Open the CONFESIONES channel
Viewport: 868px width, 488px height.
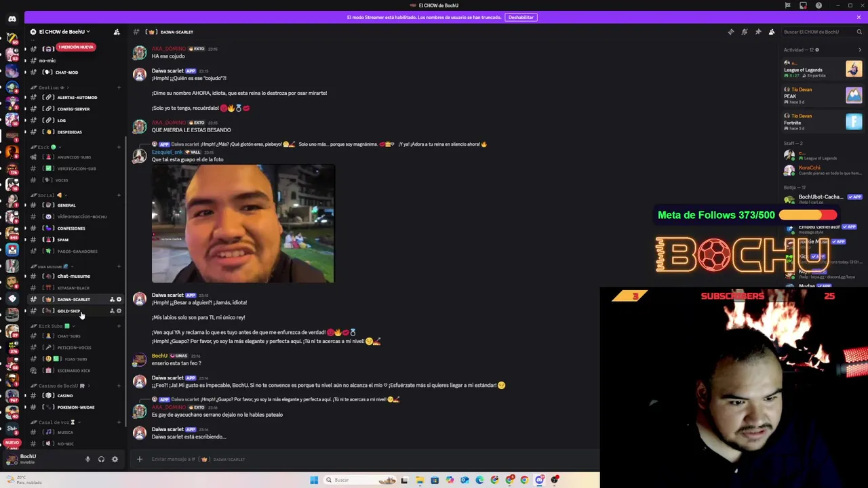point(71,228)
